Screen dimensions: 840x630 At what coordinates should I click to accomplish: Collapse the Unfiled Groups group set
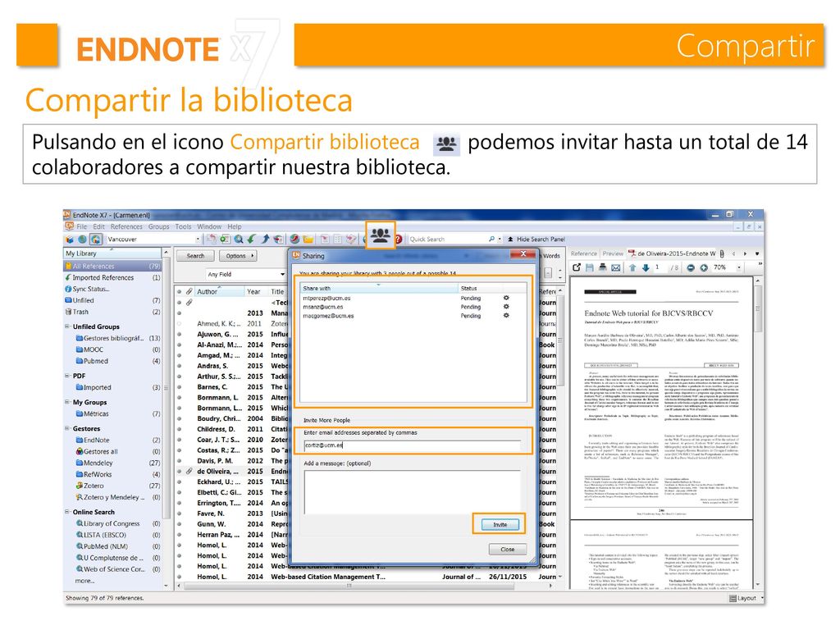[67, 326]
